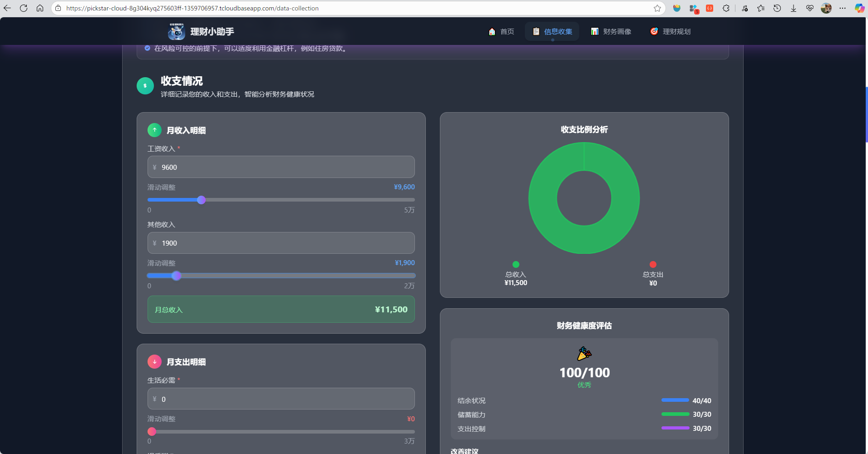Click the 优秀 rating label

click(584, 385)
